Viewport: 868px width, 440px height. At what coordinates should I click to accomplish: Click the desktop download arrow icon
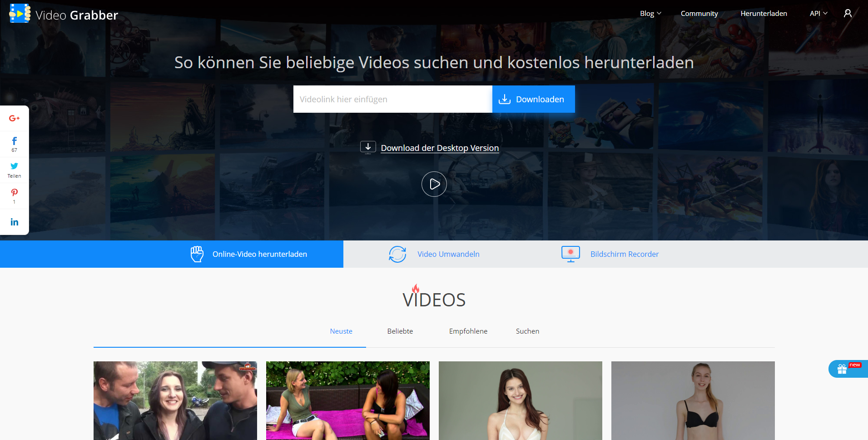tap(368, 147)
